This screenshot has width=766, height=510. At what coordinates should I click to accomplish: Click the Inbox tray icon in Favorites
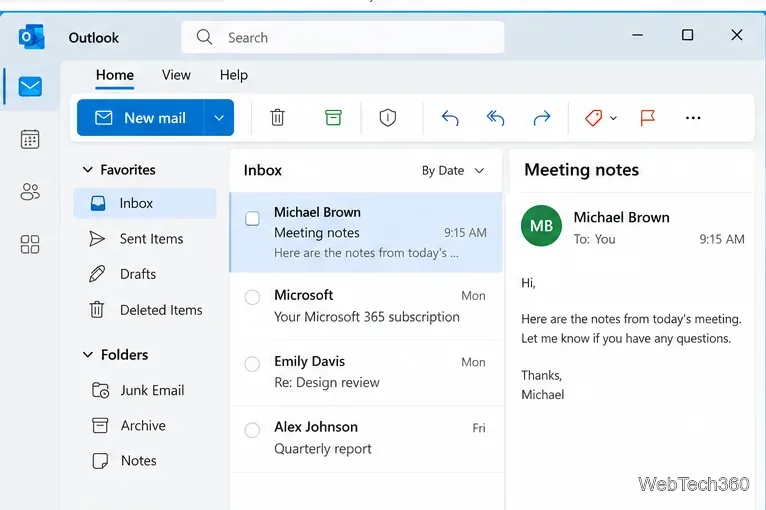pyautogui.click(x=98, y=203)
